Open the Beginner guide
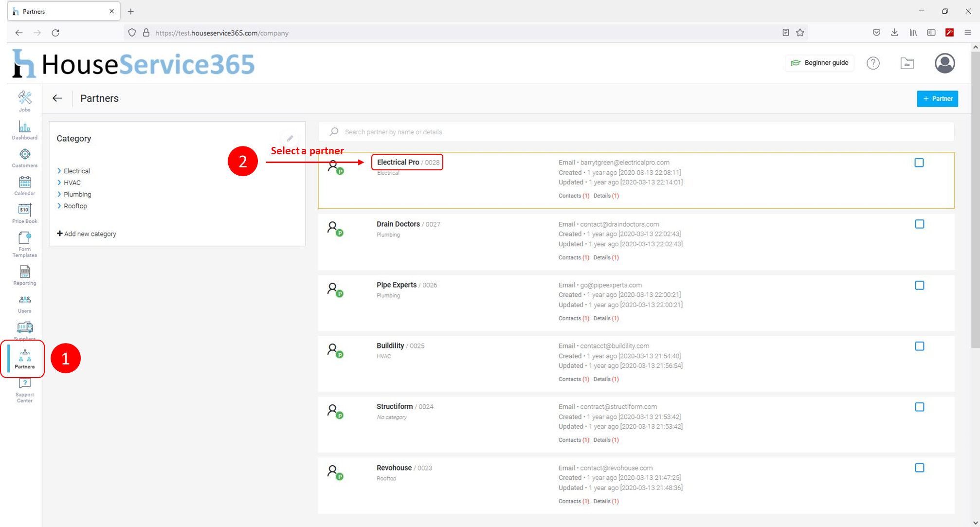This screenshot has width=980, height=527. 819,63
